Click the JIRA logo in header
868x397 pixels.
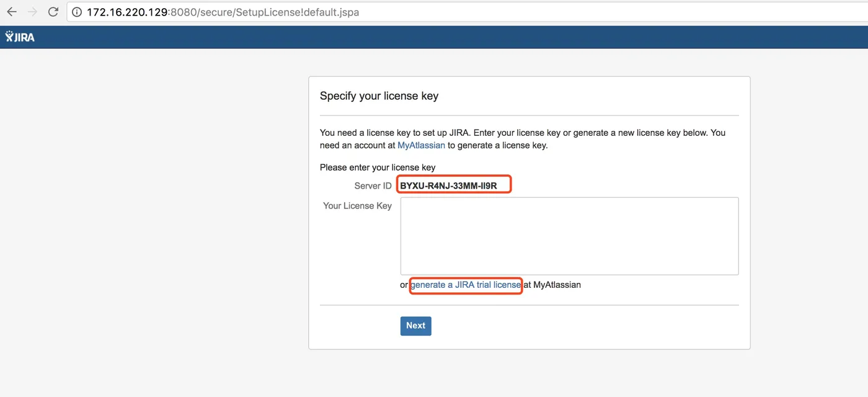[20, 37]
